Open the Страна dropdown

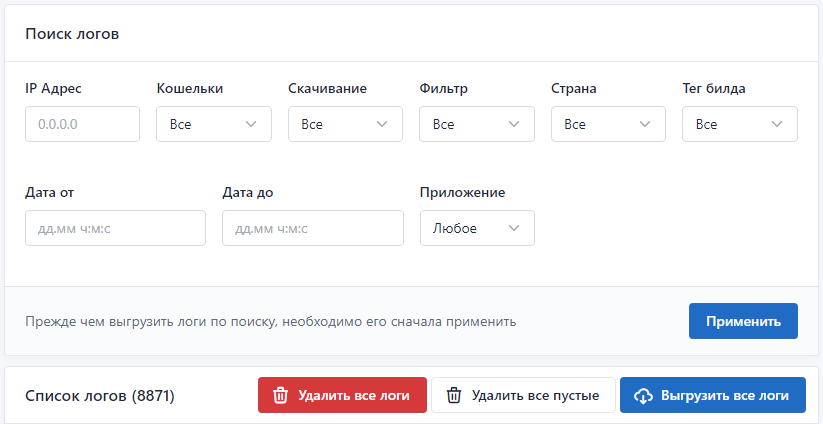click(x=608, y=124)
